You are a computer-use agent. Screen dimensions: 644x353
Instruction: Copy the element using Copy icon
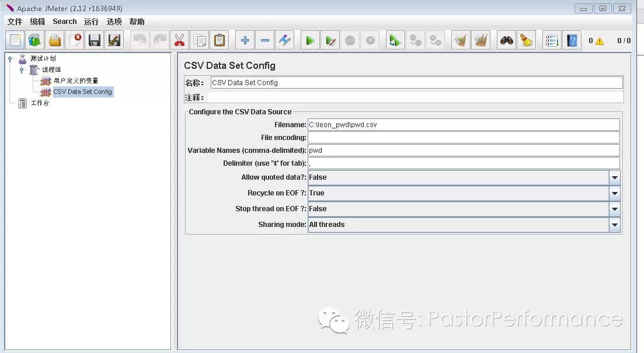tap(200, 40)
